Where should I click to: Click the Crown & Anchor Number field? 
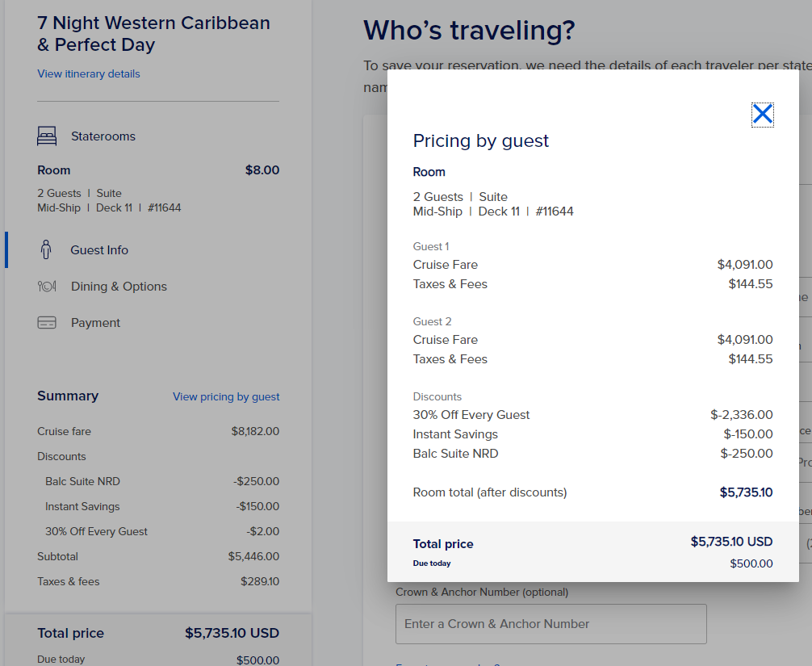pos(551,624)
